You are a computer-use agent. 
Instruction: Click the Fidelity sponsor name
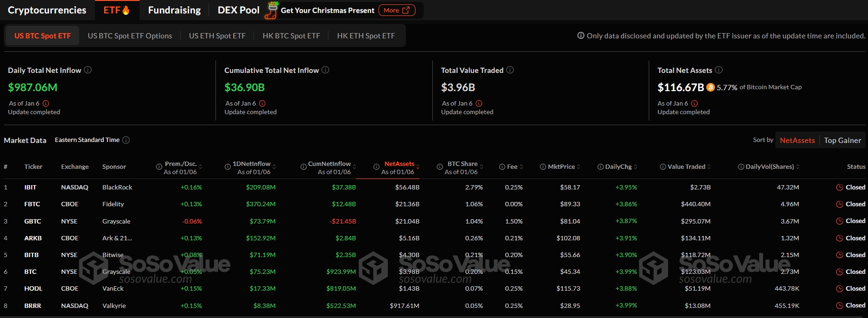tap(113, 204)
